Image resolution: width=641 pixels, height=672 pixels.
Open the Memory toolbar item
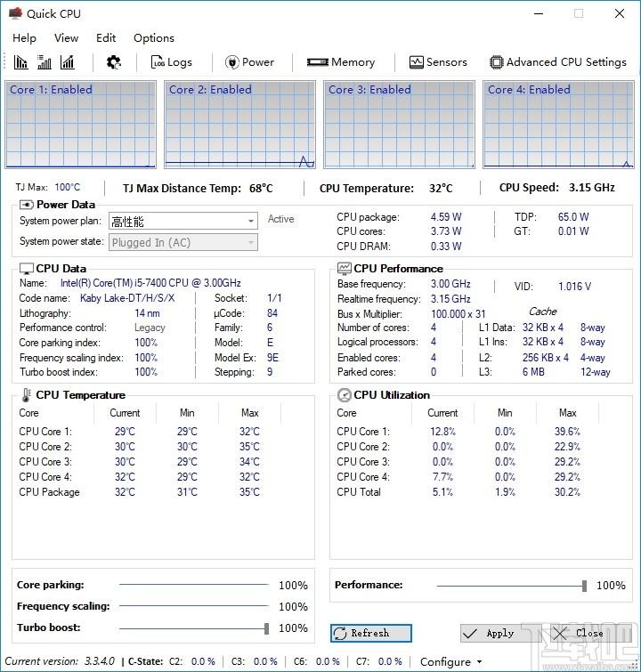point(341,62)
